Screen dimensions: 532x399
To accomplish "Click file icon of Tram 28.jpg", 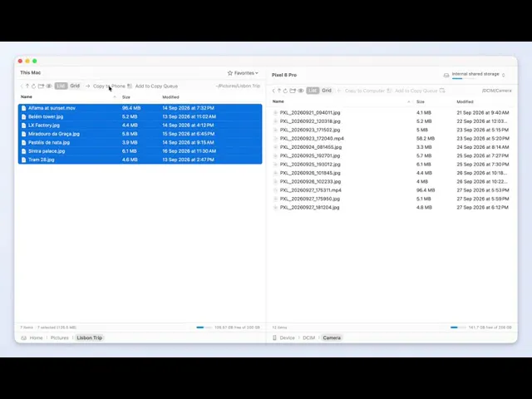I will tap(23, 160).
